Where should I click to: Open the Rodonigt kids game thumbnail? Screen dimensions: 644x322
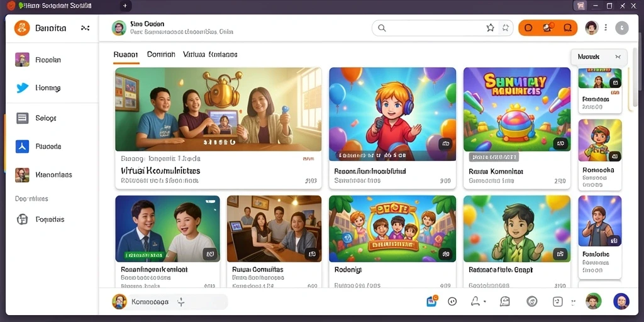tap(392, 229)
